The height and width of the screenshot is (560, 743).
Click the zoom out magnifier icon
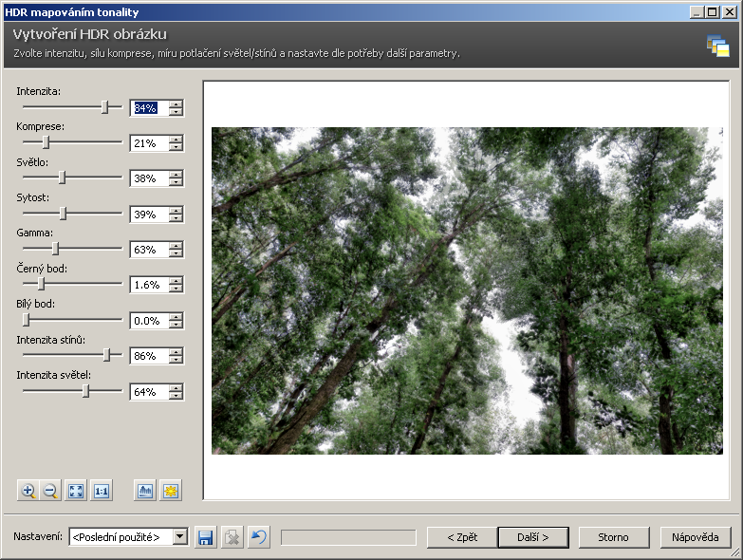click(51, 491)
